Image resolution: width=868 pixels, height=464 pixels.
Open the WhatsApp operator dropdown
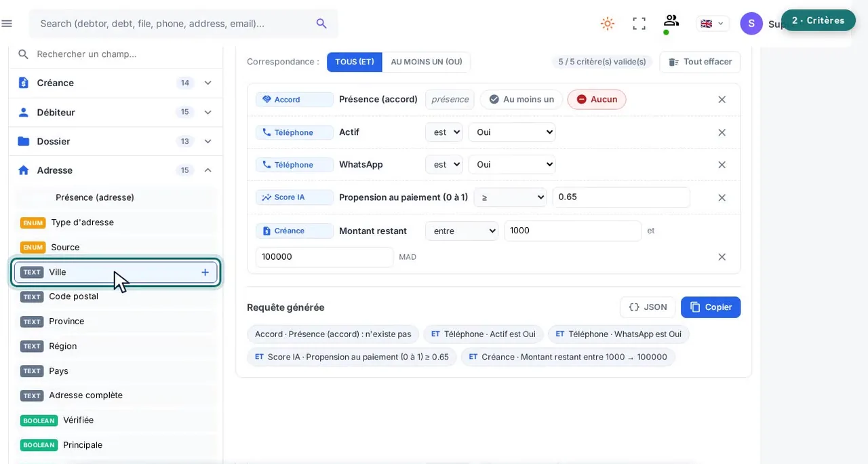(444, 165)
